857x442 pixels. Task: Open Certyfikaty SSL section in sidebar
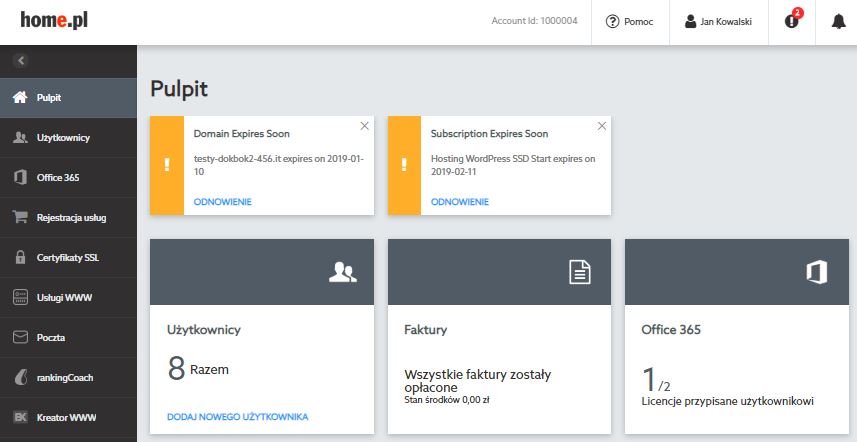(68, 257)
